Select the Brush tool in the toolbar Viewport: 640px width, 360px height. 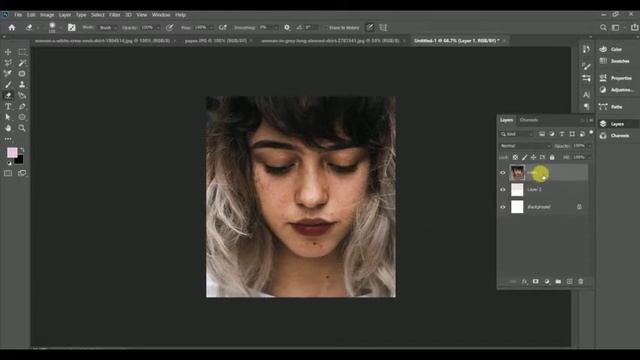point(8,84)
